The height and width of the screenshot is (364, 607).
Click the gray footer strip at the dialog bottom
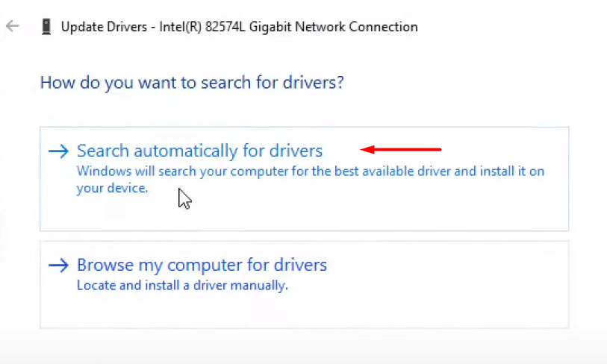[303, 352]
